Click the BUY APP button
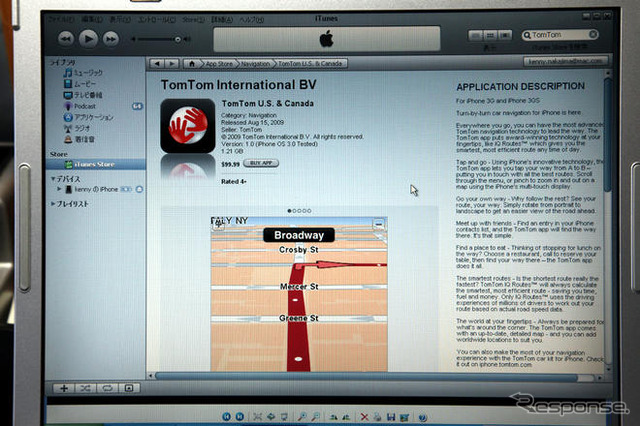Screen dimensions: 640x426 tap(261, 163)
